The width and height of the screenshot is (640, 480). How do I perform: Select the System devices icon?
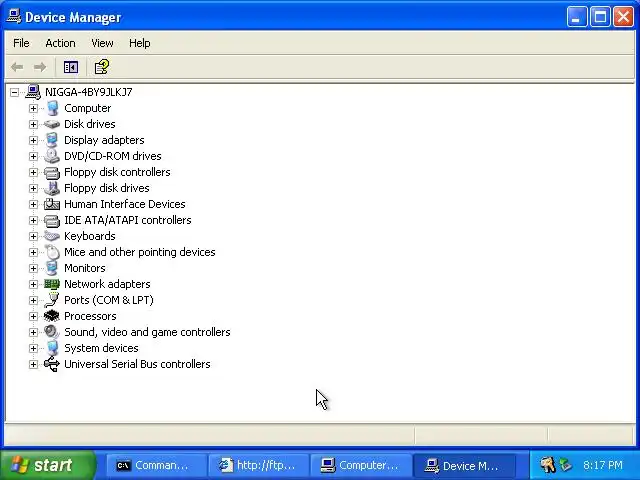point(52,348)
